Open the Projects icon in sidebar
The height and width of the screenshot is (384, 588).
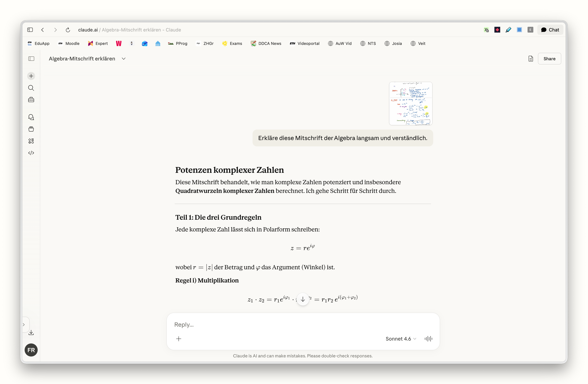(x=31, y=129)
